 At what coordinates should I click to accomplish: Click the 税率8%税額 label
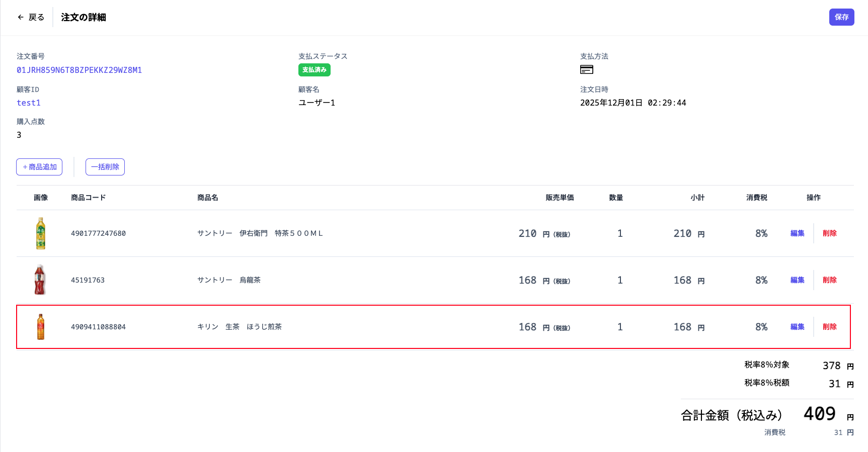coord(767,383)
